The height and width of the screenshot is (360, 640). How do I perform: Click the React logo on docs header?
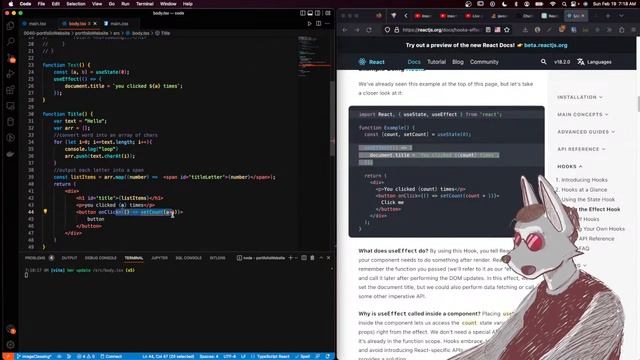click(x=371, y=62)
